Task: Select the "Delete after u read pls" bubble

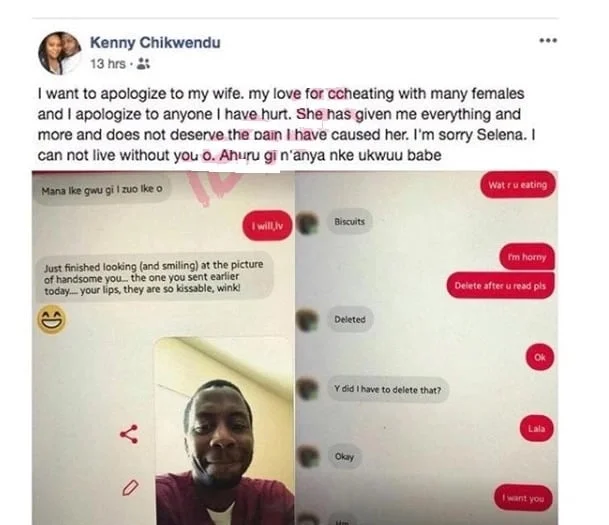Action: (500, 285)
